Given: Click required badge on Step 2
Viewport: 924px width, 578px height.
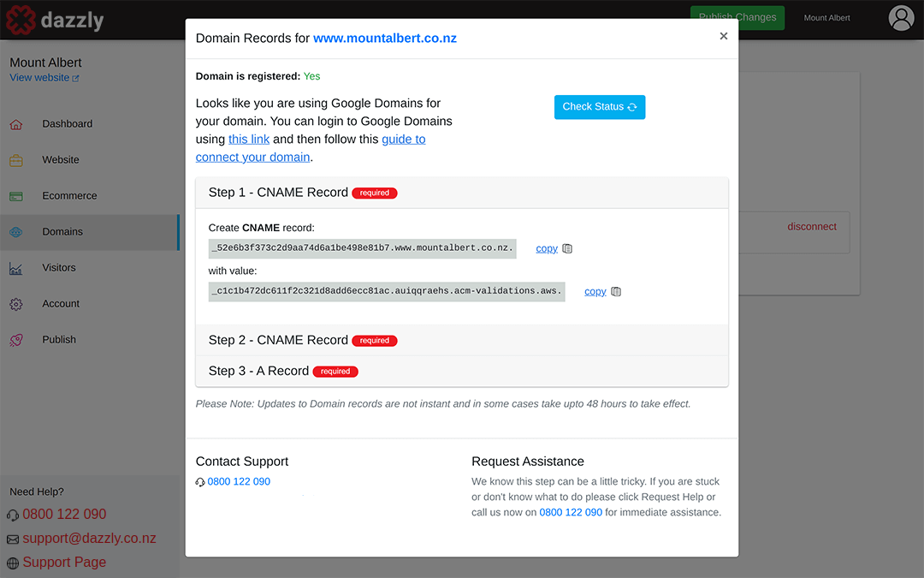Looking at the screenshot, I should pyautogui.click(x=374, y=341).
